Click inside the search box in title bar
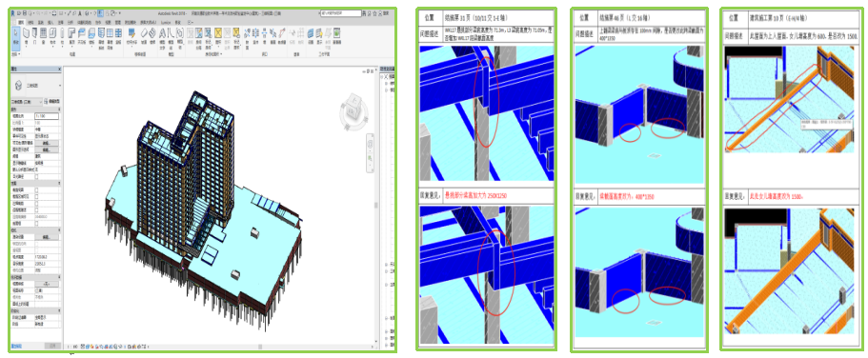This screenshot has width=868, height=358. (x=340, y=12)
